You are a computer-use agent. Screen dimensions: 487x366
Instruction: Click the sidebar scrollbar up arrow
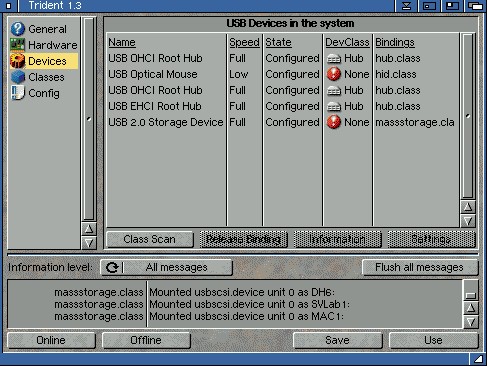89,229
